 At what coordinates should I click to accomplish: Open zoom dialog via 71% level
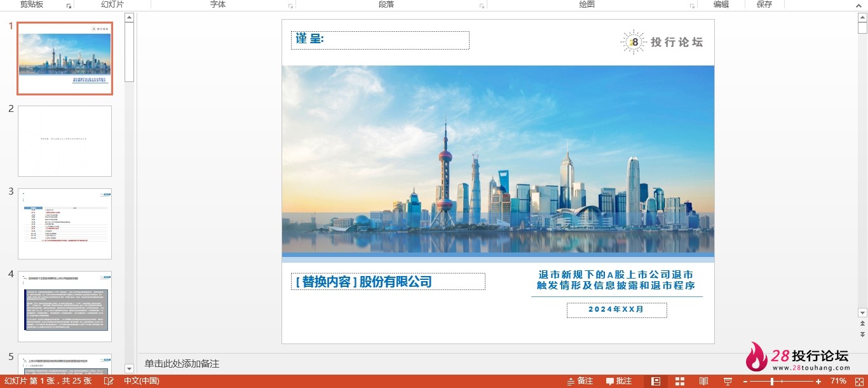click(838, 381)
